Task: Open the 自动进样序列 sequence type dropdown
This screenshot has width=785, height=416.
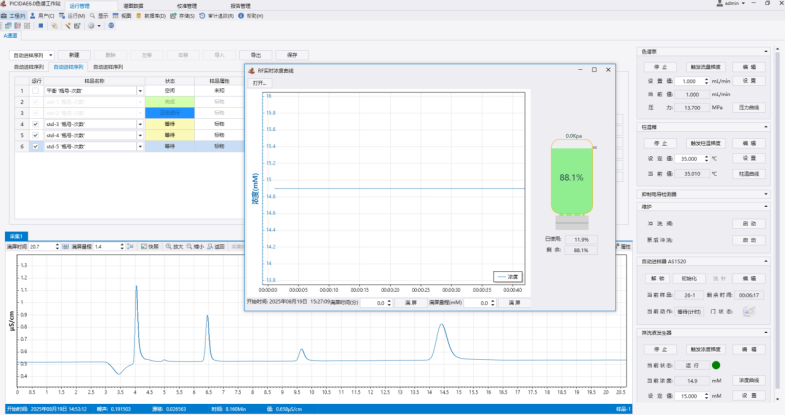Action: coord(31,55)
